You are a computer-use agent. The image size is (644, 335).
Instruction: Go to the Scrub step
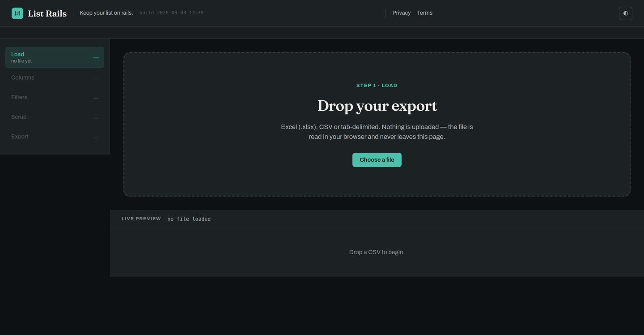(x=55, y=117)
